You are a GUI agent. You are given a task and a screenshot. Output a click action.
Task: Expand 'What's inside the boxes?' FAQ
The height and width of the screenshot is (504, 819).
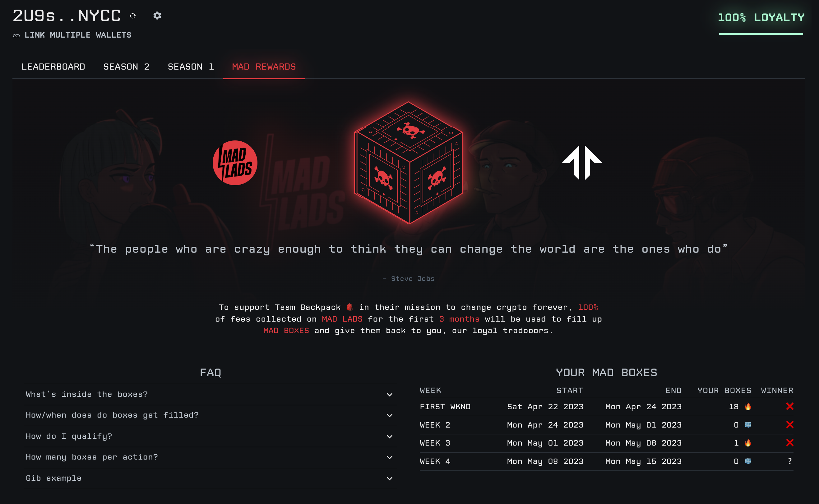(211, 394)
